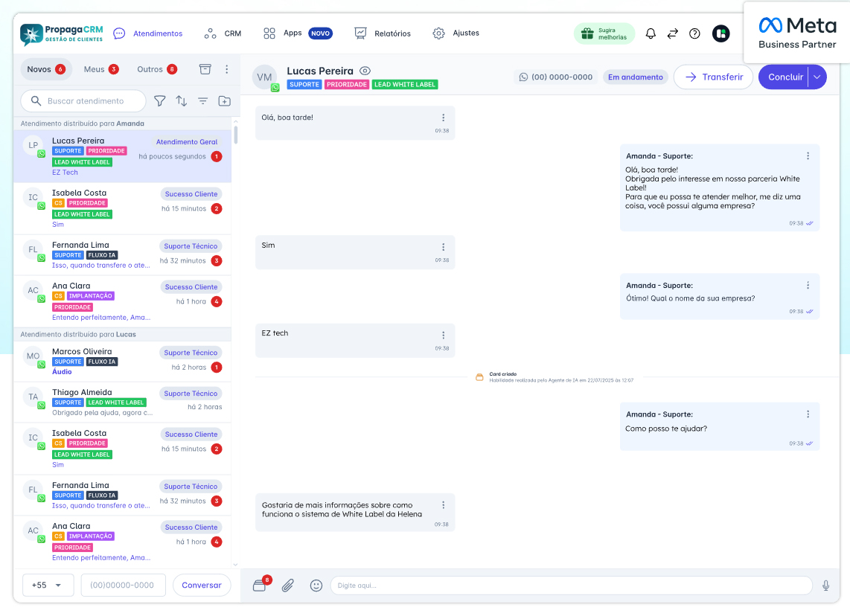Screen dimensions: 850x616
Task: Click the card criado icon in the chat
Action: click(x=479, y=377)
